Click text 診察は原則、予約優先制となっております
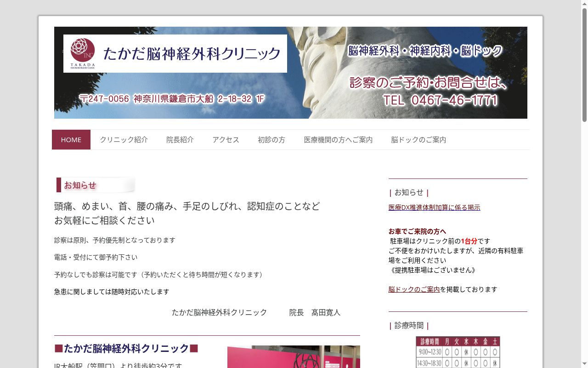The image size is (588, 368). [115, 240]
